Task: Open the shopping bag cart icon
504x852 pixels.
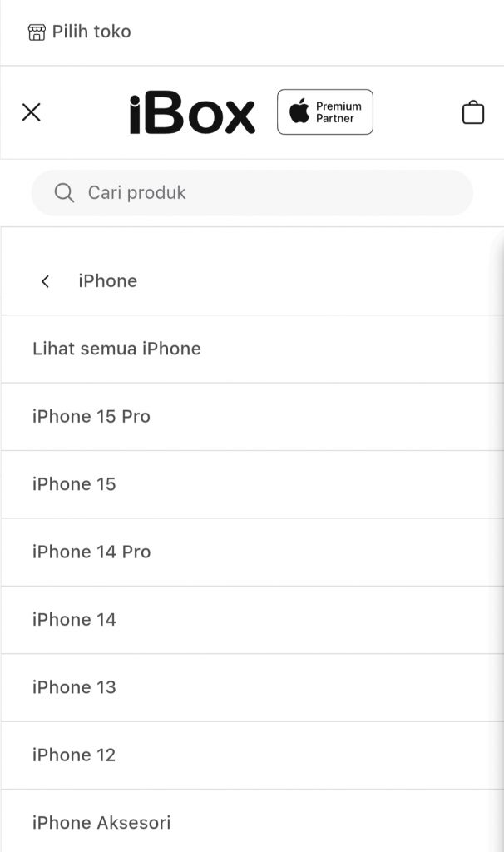Action: click(473, 112)
